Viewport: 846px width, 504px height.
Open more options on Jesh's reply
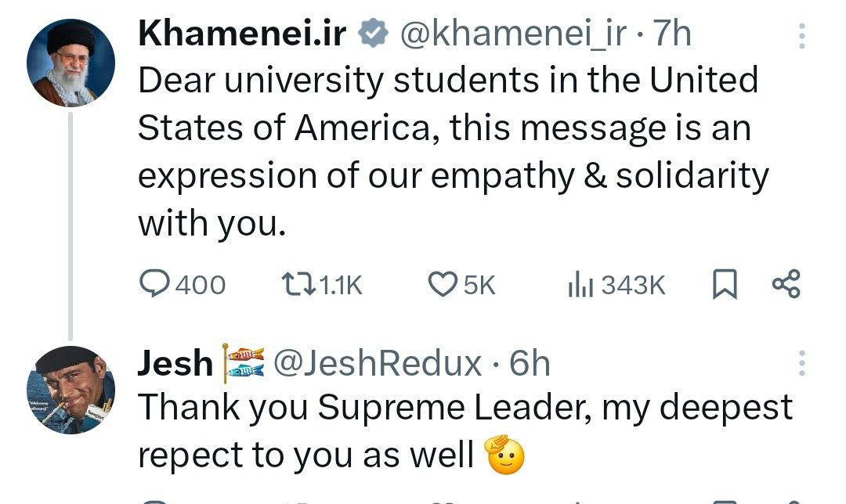(x=801, y=364)
